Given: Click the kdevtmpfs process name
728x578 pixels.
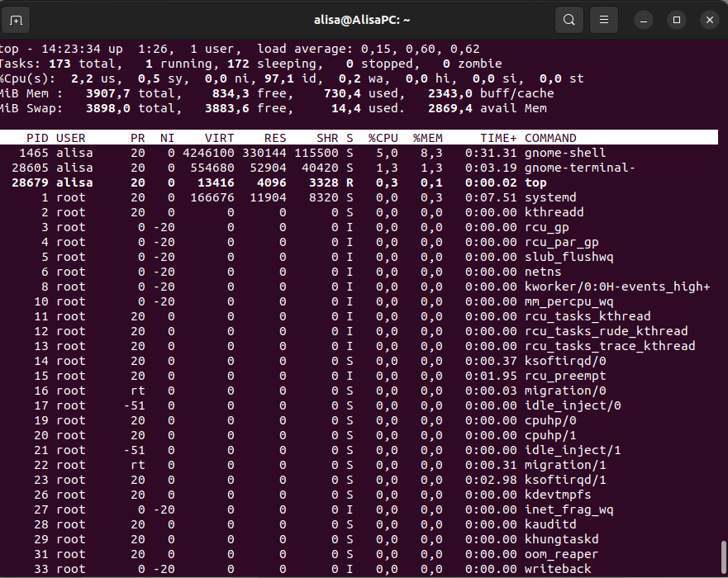Looking at the screenshot, I should click(x=558, y=495).
